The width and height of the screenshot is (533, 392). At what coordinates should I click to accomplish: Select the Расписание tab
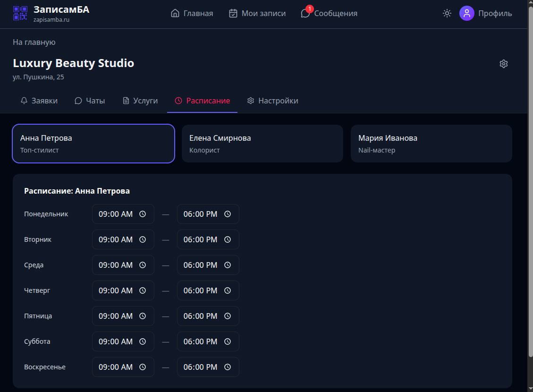point(202,101)
